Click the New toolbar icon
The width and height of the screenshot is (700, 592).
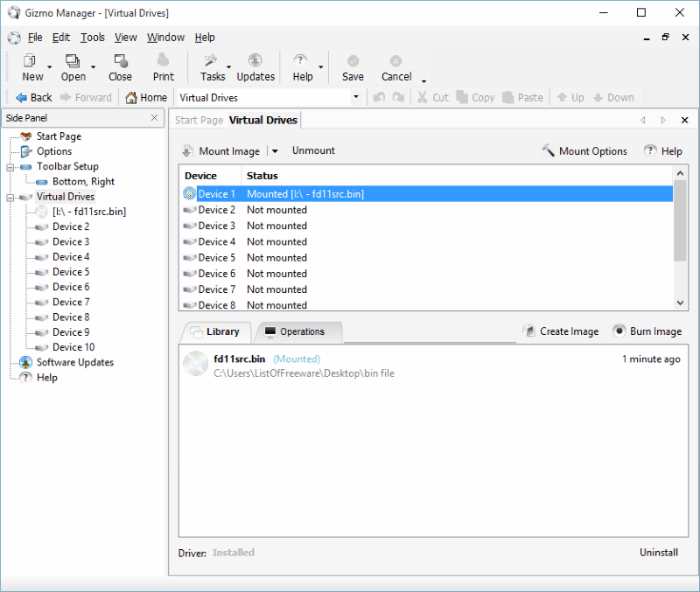30,60
